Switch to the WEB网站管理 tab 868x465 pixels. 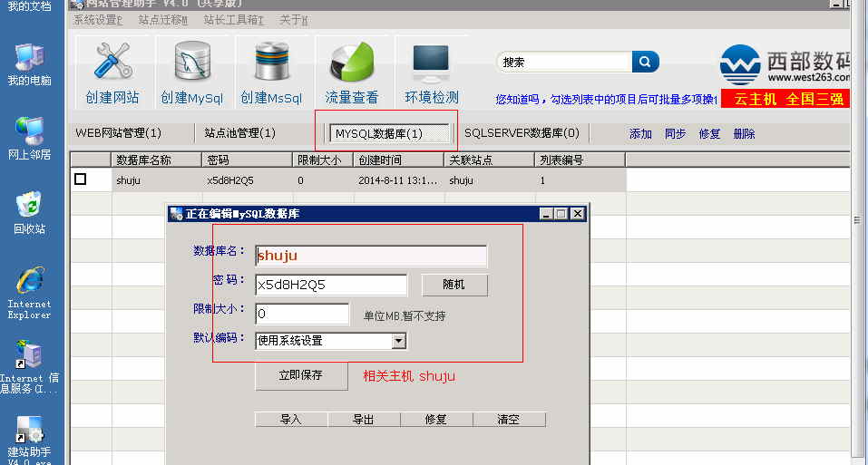[x=118, y=133]
